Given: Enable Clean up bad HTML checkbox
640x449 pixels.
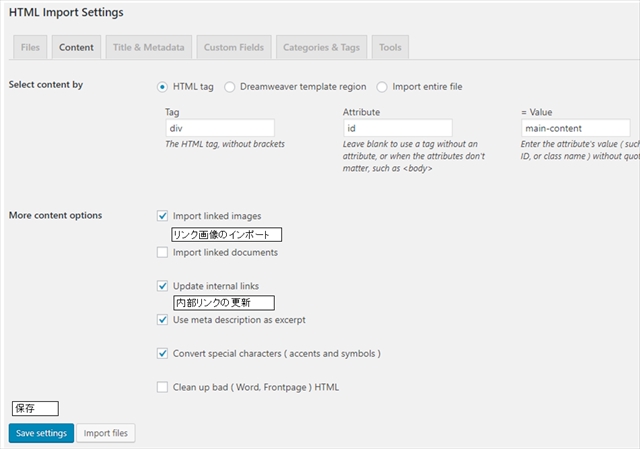Looking at the screenshot, I should click(x=163, y=387).
